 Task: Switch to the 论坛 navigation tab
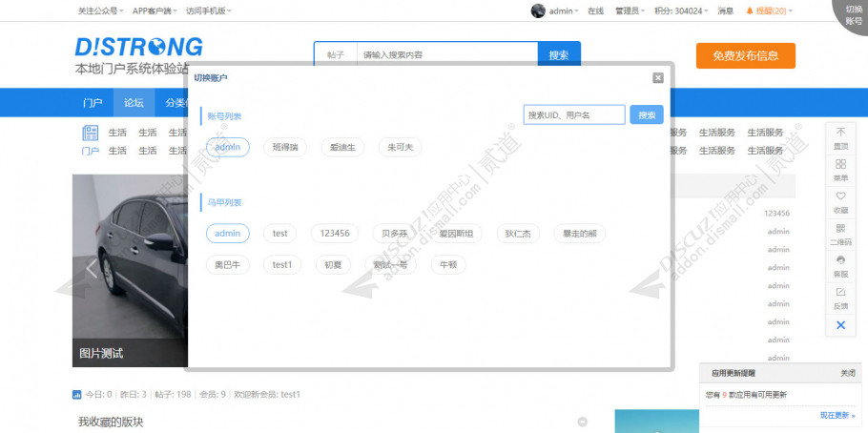[133, 102]
